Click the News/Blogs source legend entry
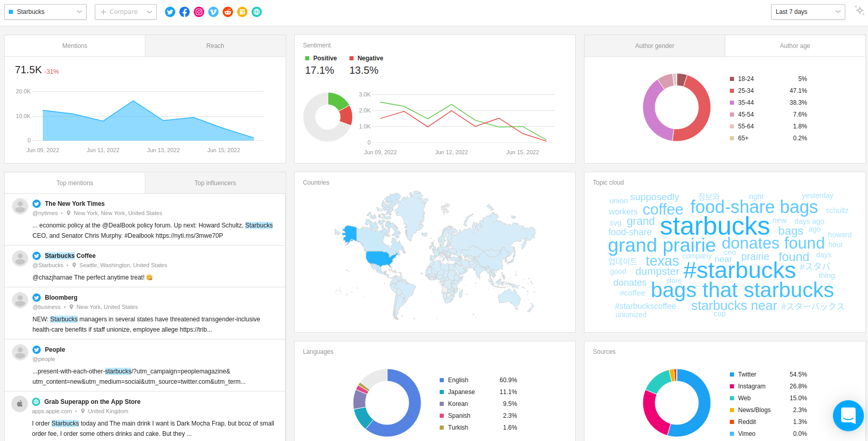Image resolution: width=868 pixels, height=441 pixels. (x=769, y=410)
